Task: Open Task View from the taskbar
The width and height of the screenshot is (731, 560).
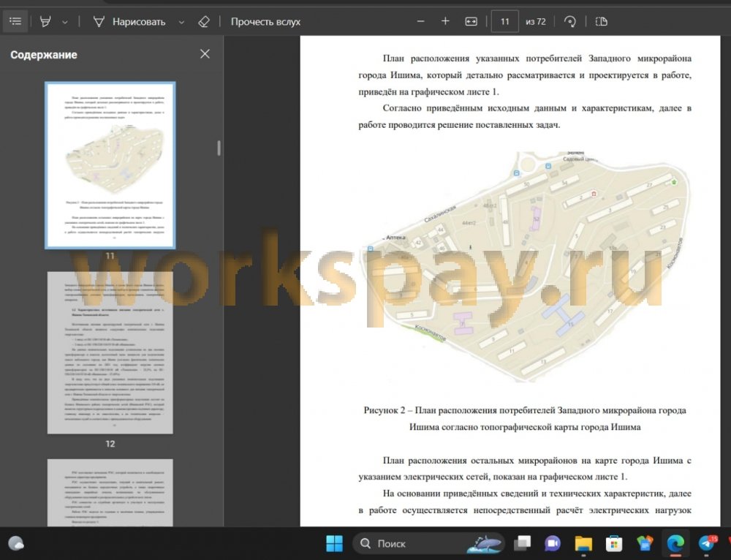Action: 522,543
